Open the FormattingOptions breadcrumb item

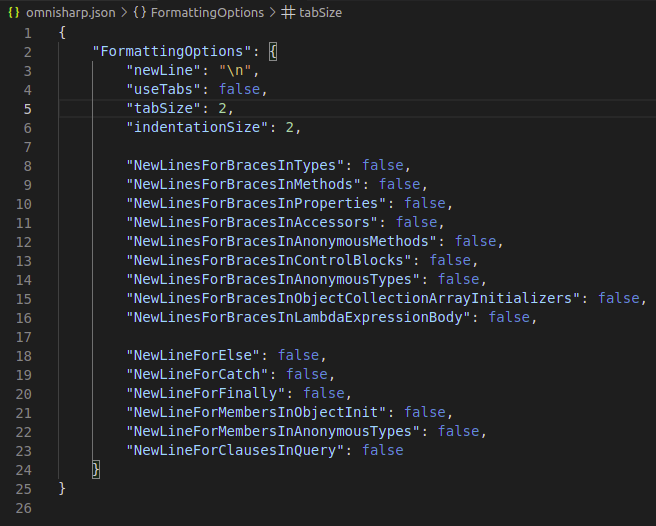pos(207,13)
